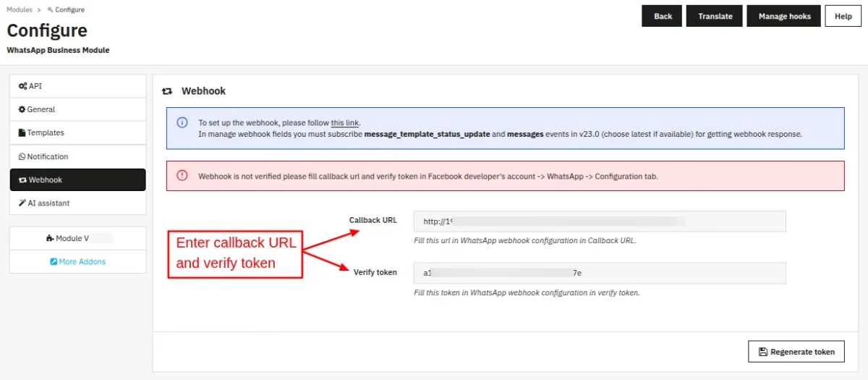Click the Callback URL label
The image size is (868, 380).
coord(373,220)
